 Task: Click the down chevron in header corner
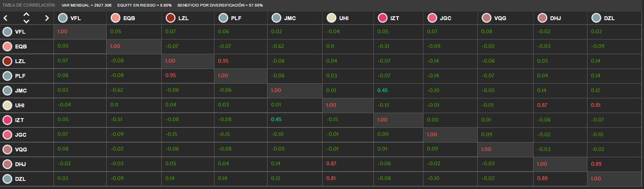(26, 21)
